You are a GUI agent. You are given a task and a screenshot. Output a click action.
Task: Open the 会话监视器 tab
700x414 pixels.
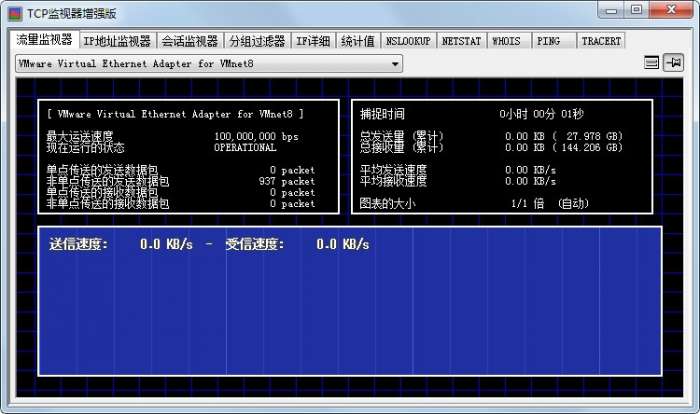tap(190, 41)
